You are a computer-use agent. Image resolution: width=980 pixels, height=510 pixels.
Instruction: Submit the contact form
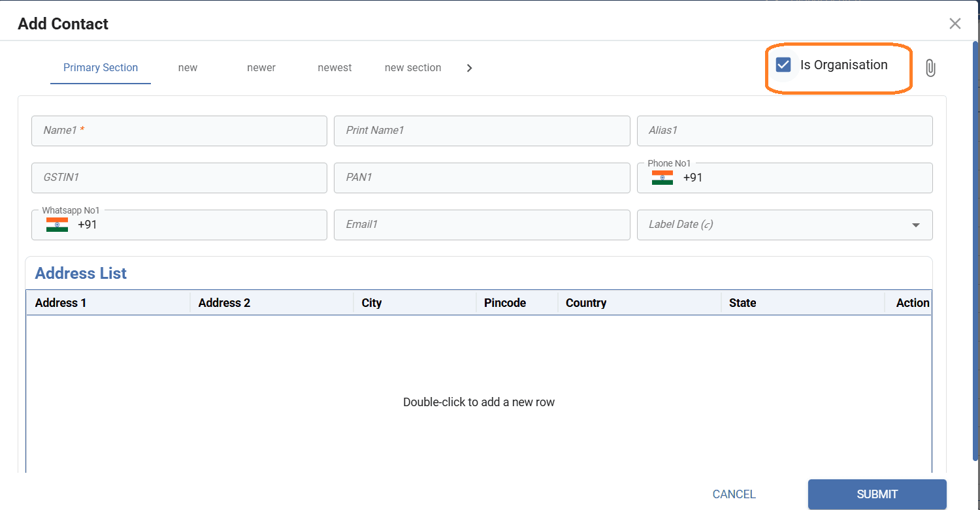click(877, 494)
